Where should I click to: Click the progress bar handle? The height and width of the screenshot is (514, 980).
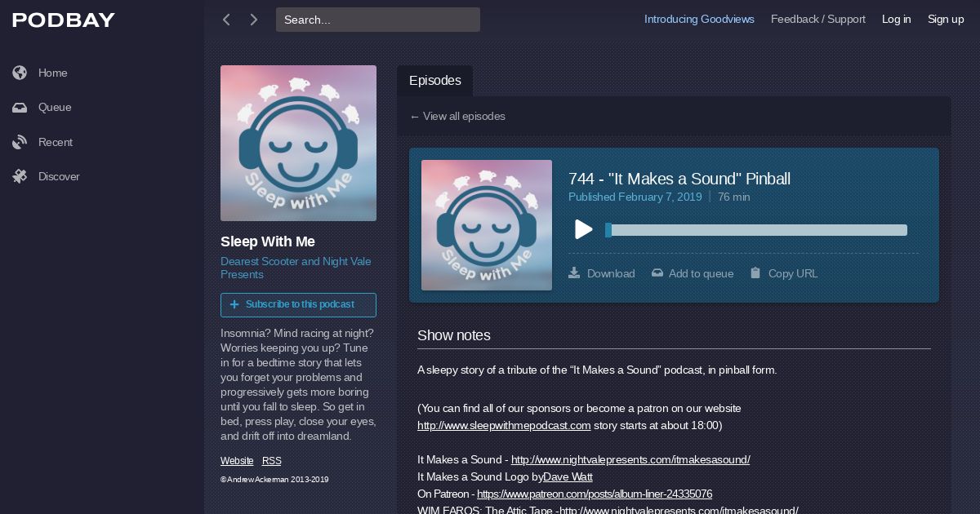[x=608, y=230]
